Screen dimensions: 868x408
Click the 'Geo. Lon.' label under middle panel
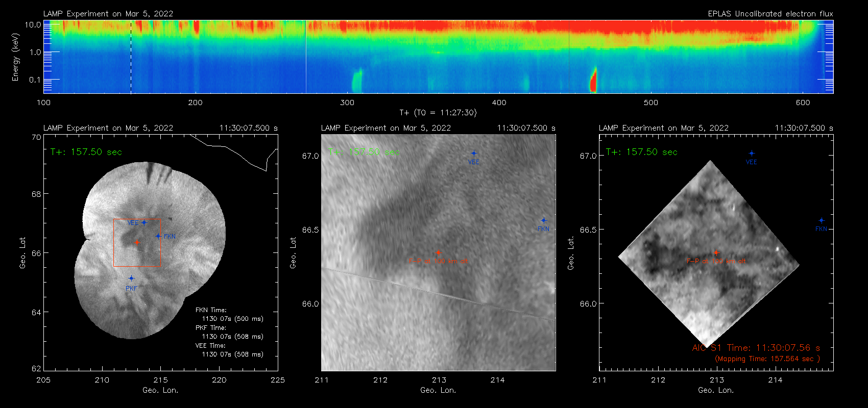tap(438, 390)
